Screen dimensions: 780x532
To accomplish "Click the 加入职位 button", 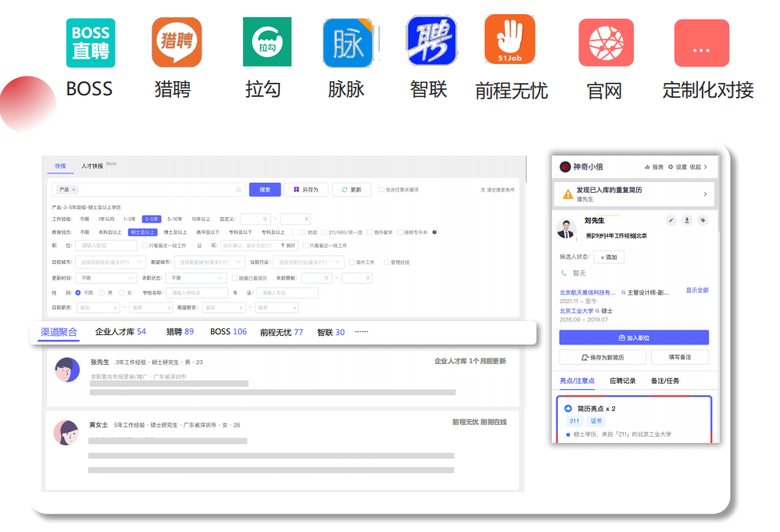I will click(634, 337).
